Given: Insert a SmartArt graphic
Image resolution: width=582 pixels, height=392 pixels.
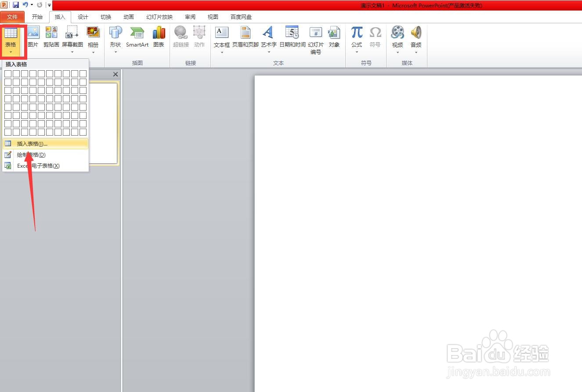Looking at the screenshot, I should pos(137,37).
